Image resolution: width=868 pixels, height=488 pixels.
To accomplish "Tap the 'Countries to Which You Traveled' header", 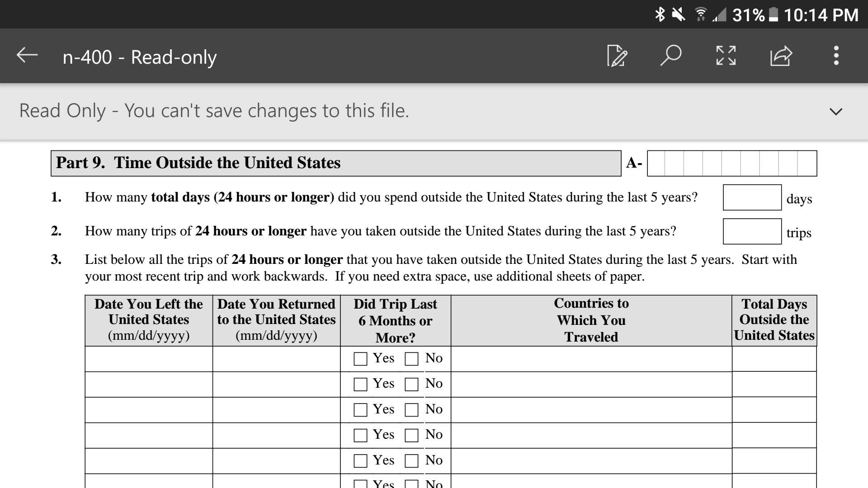I will (x=591, y=320).
